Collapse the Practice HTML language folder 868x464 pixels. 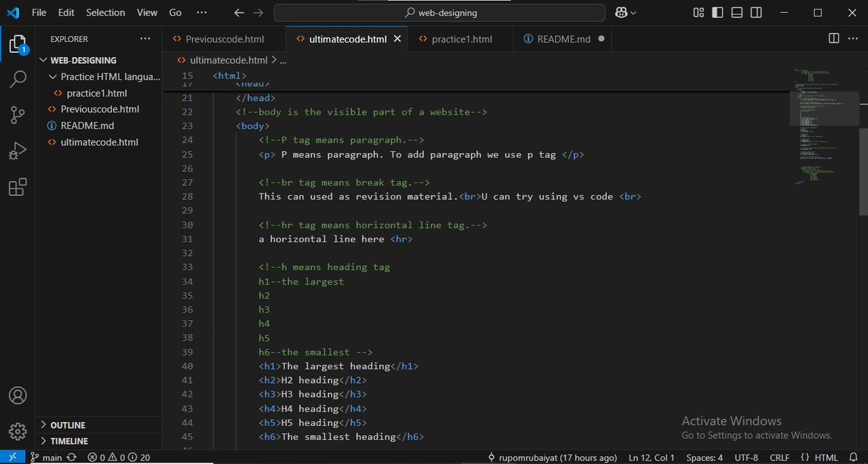click(x=98, y=77)
